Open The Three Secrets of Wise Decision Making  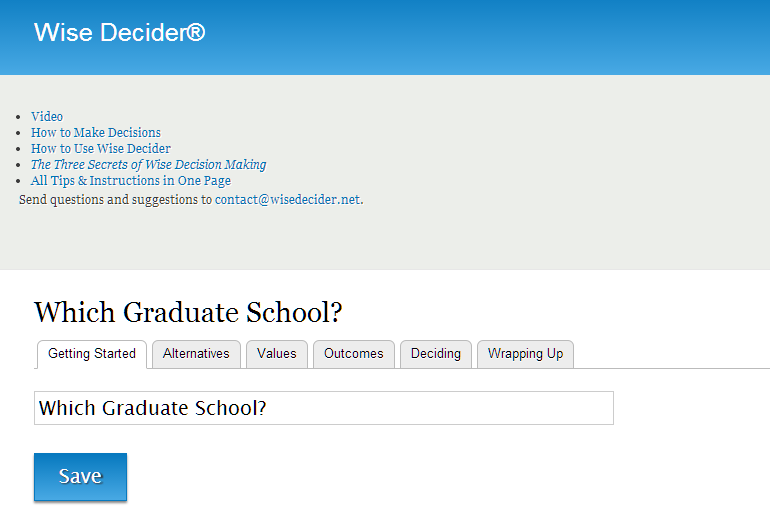point(148,165)
